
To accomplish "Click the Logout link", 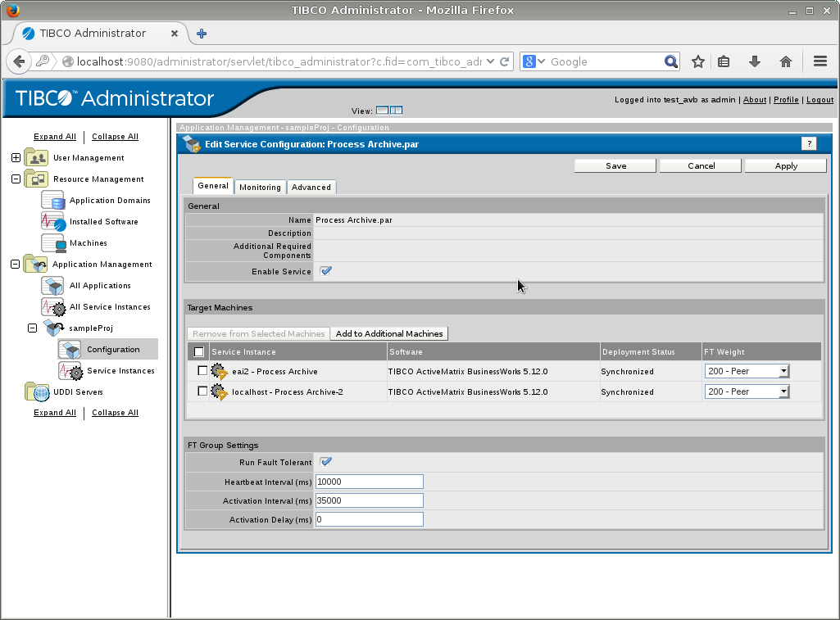I will coord(820,100).
